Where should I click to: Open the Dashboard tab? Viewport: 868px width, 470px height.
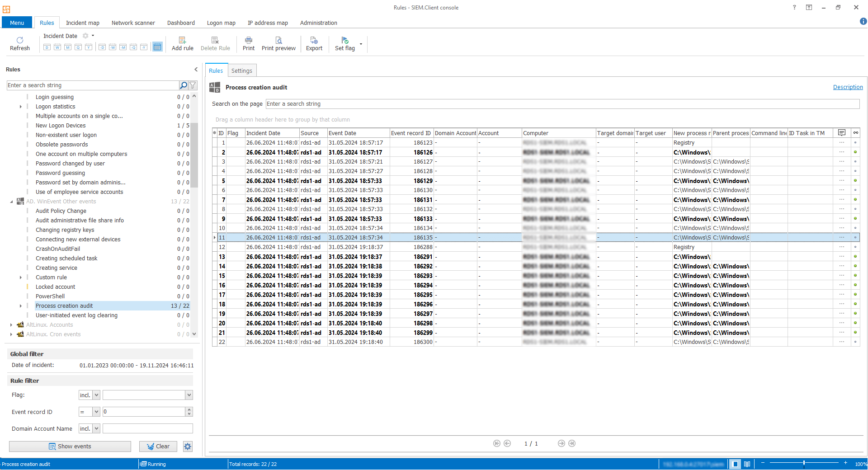(181, 23)
